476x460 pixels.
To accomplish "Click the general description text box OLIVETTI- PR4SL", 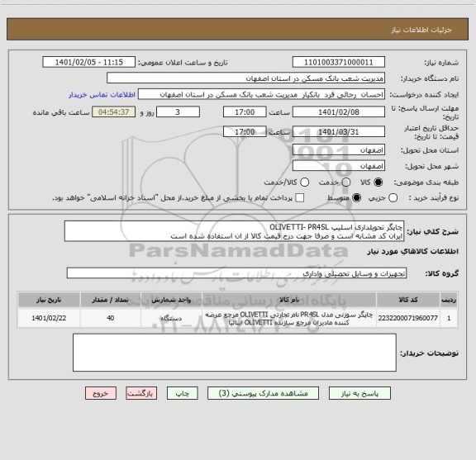I will [x=234, y=231].
